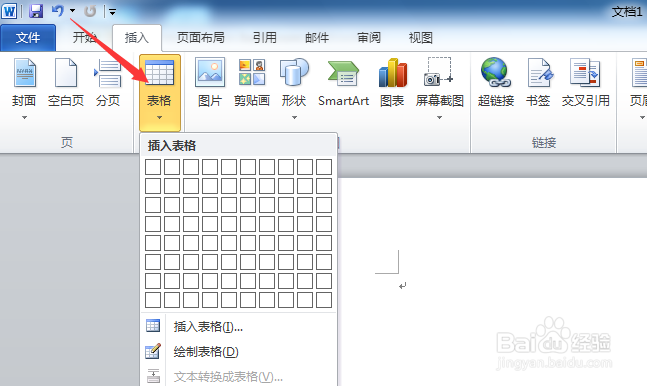Expand the 封面 dropdown arrow
The width and height of the screenshot is (647, 386).
[24, 118]
